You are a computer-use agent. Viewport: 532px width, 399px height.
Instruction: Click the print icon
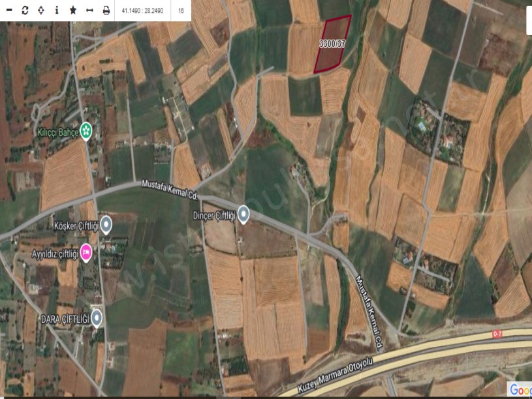pos(106,10)
